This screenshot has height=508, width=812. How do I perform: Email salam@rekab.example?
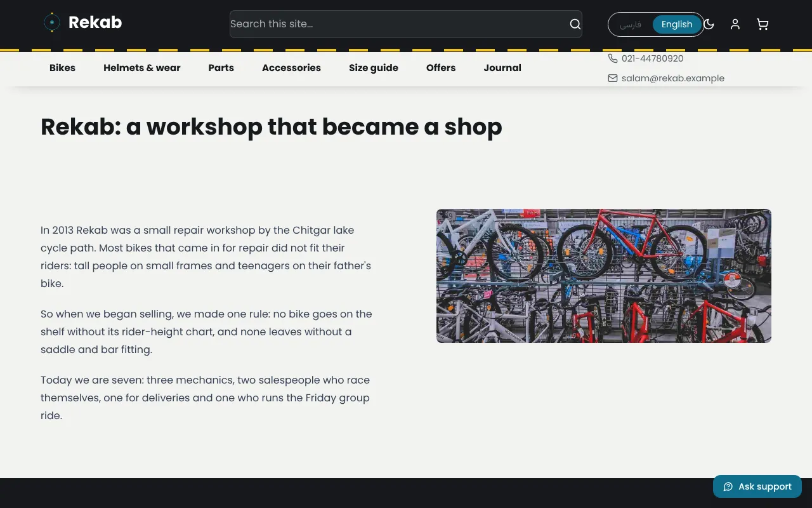(x=673, y=78)
